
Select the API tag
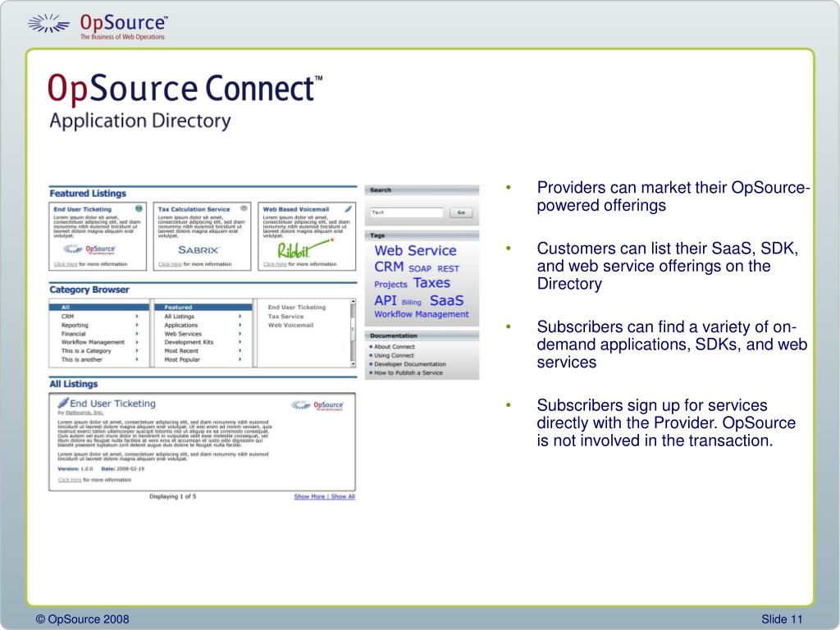coord(386,300)
